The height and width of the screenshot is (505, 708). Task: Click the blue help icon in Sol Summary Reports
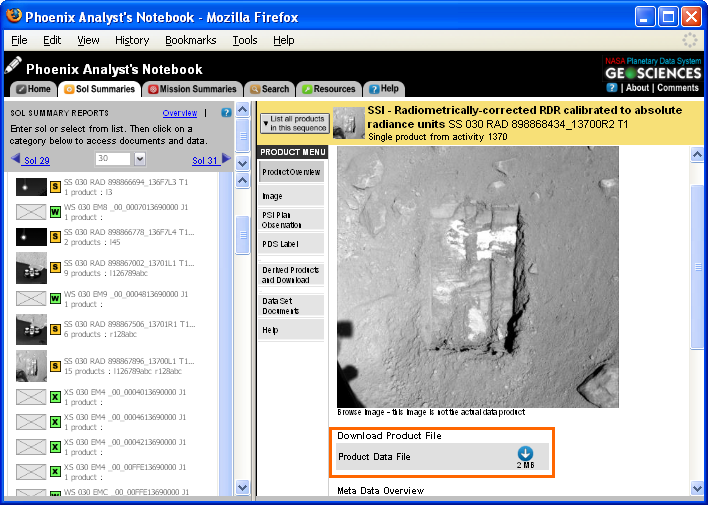[226, 113]
